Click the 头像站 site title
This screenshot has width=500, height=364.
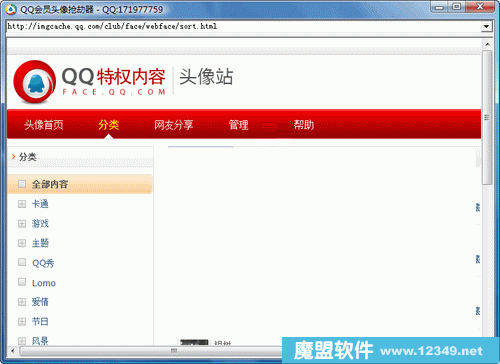pyautogui.click(x=206, y=77)
